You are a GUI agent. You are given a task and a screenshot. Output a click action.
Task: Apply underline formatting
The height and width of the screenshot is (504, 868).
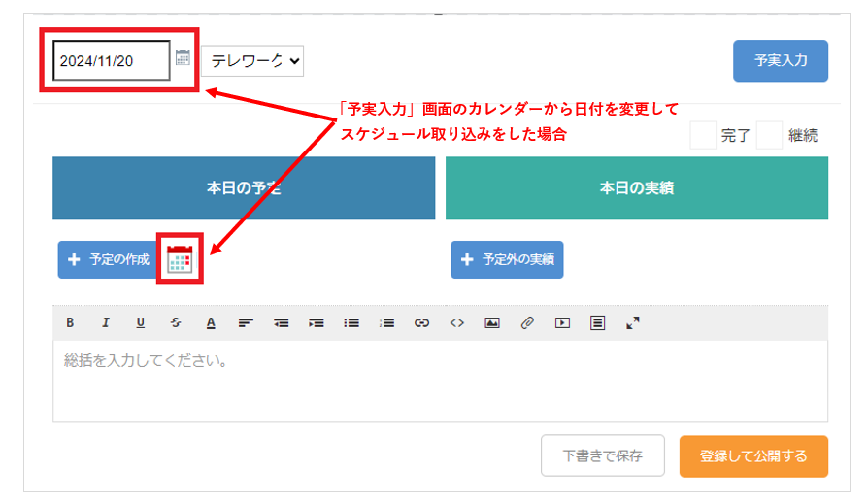pos(141,323)
